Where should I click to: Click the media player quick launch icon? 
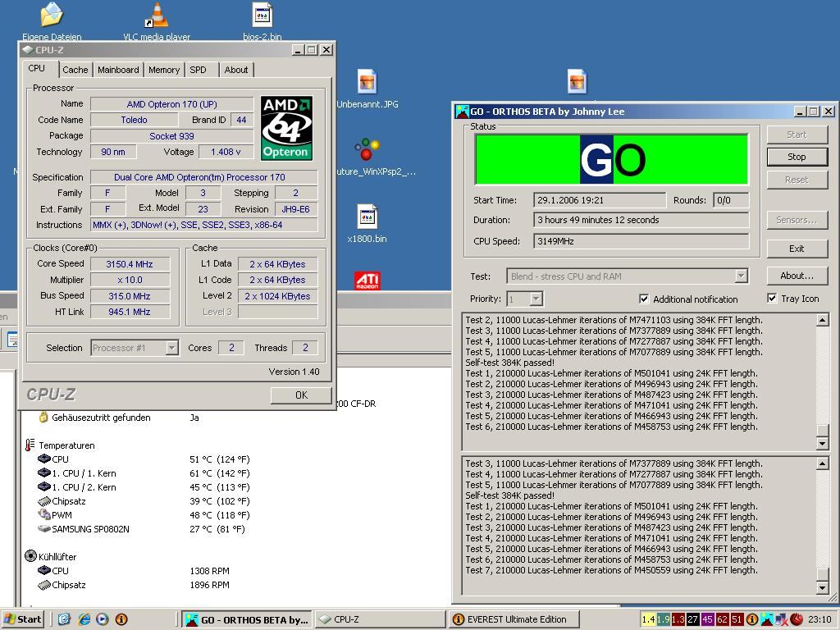tap(103, 620)
